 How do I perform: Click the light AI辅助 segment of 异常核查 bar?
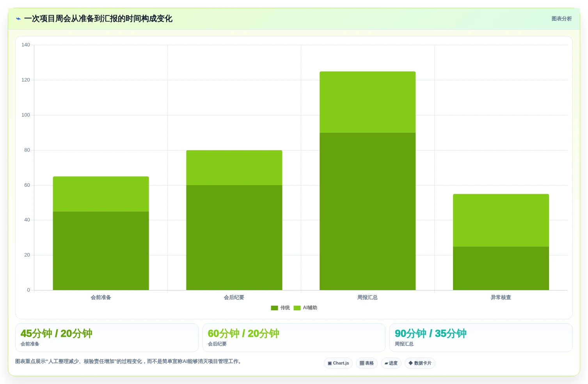(501, 220)
